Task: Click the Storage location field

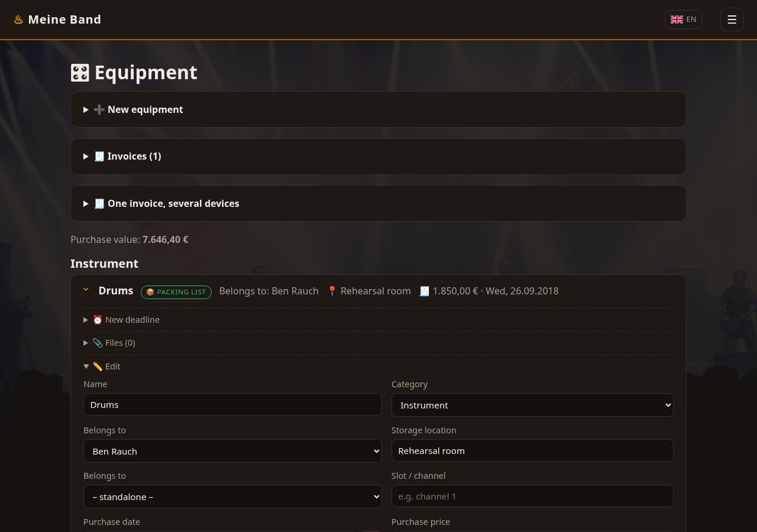Action: point(532,450)
